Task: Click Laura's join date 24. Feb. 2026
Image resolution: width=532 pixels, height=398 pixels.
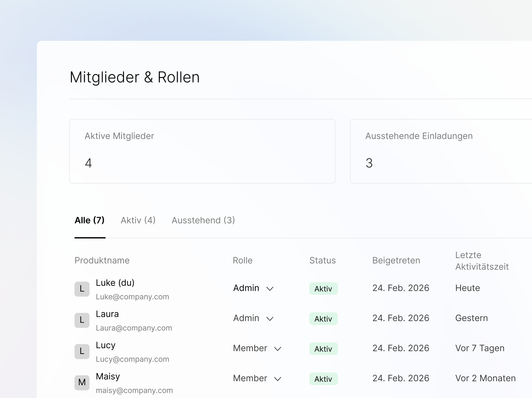Action: 401,318
